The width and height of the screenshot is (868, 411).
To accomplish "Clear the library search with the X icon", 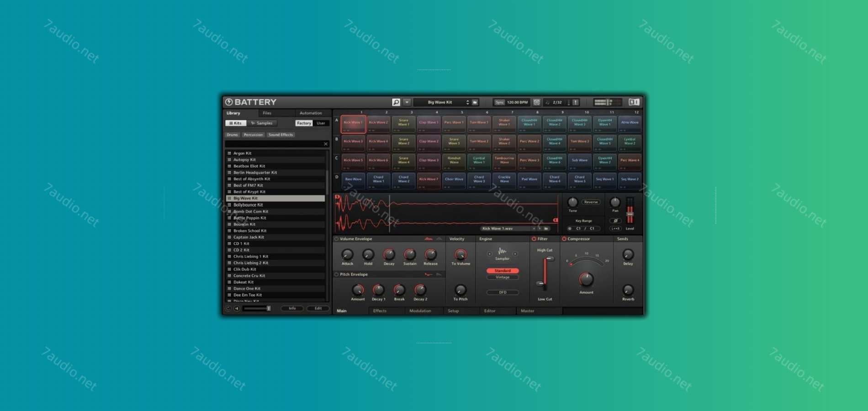I will 326,144.
